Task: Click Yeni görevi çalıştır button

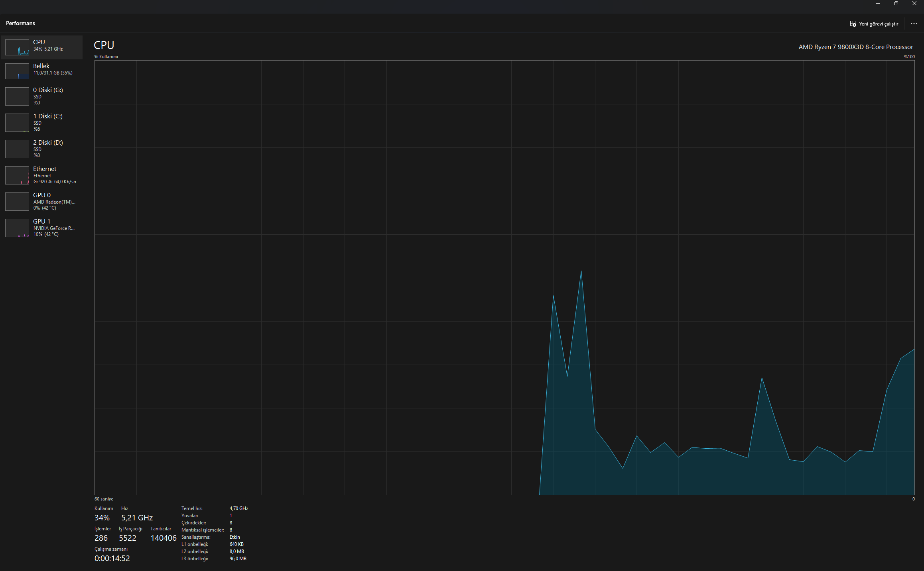Action: (874, 24)
